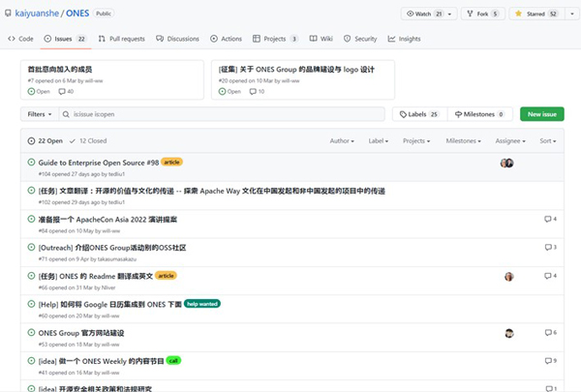Open the Pull requests tab
The width and height of the screenshot is (581, 392).
122,39
